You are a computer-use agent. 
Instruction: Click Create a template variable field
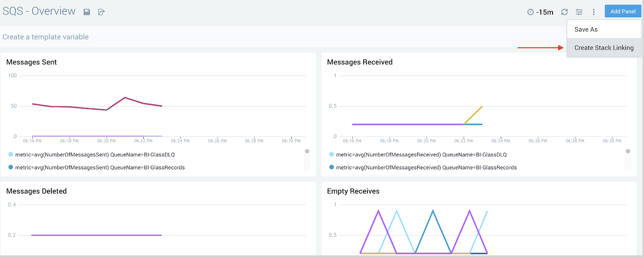[x=46, y=37]
